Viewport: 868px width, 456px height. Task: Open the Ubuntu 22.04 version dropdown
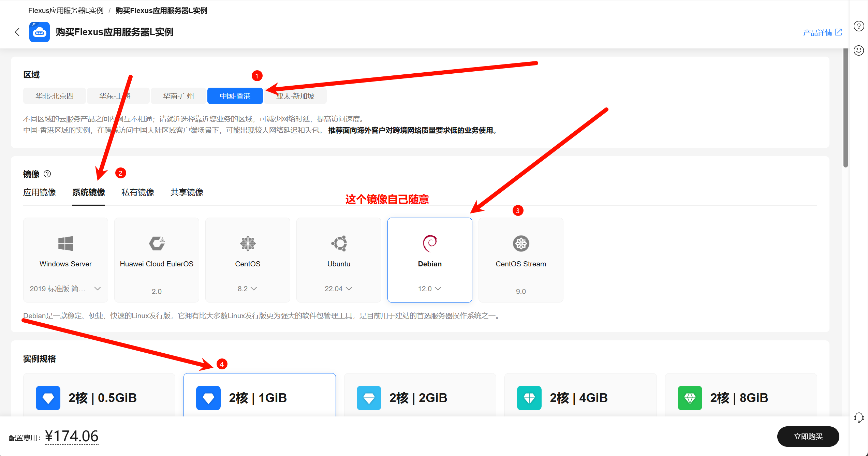[339, 289]
